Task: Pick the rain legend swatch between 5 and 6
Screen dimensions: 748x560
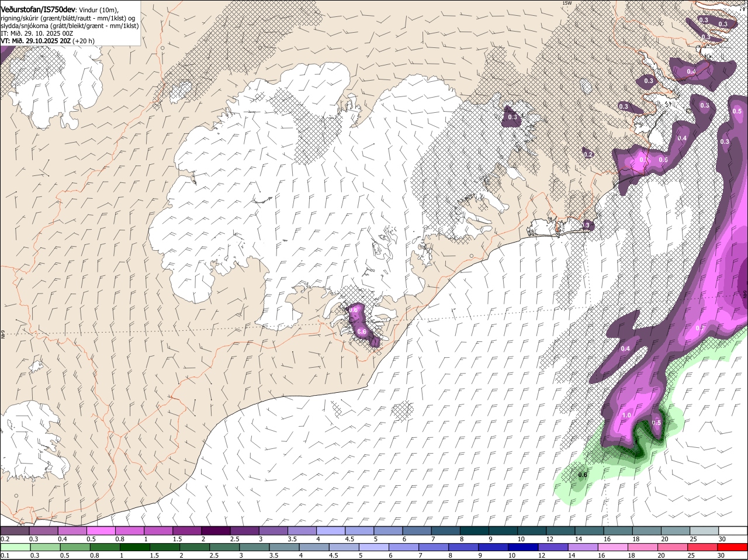Action: (374, 547)
